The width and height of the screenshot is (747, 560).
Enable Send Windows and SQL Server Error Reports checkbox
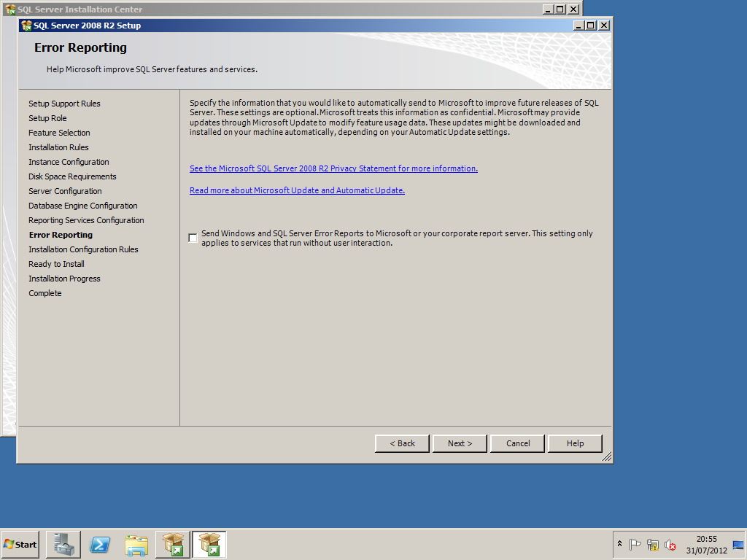[193, 238]
